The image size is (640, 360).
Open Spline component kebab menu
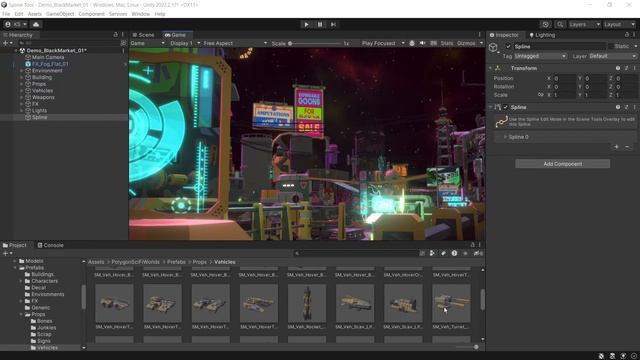[635, 107]
